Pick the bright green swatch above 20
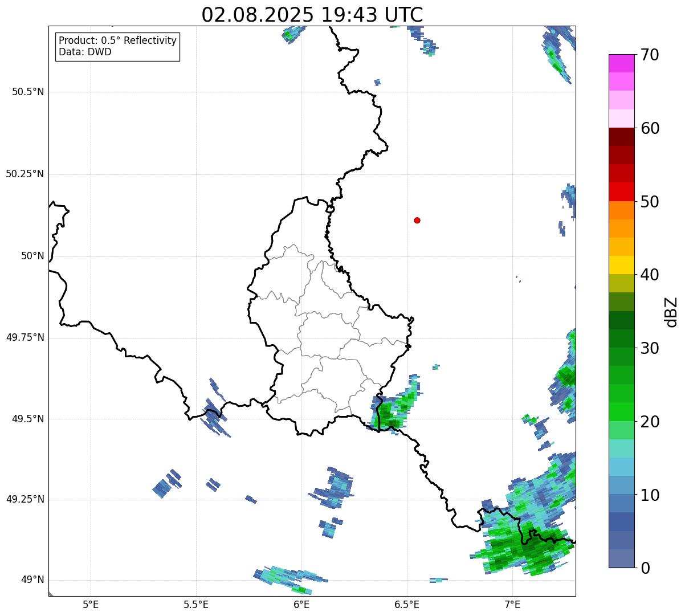 (x=621, y=412)
